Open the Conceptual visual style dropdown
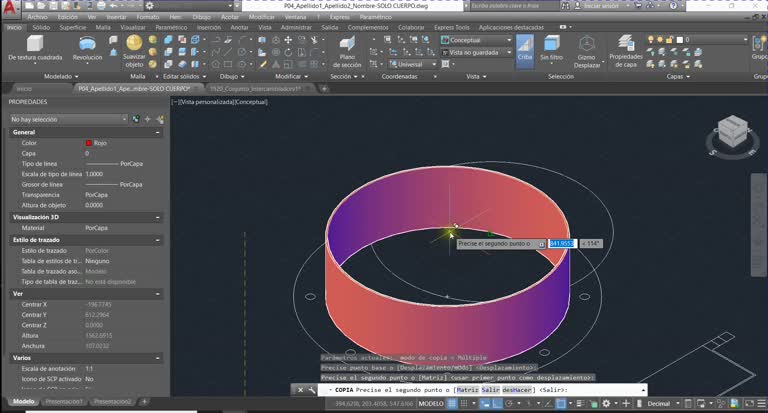Viewport: 768px width, 413px height. click(476, 40)
